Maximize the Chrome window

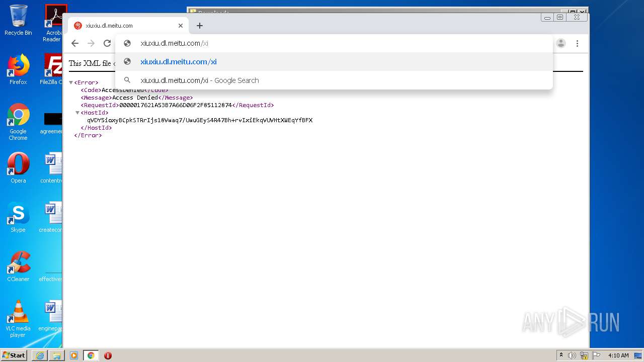(x=560, y=17)
